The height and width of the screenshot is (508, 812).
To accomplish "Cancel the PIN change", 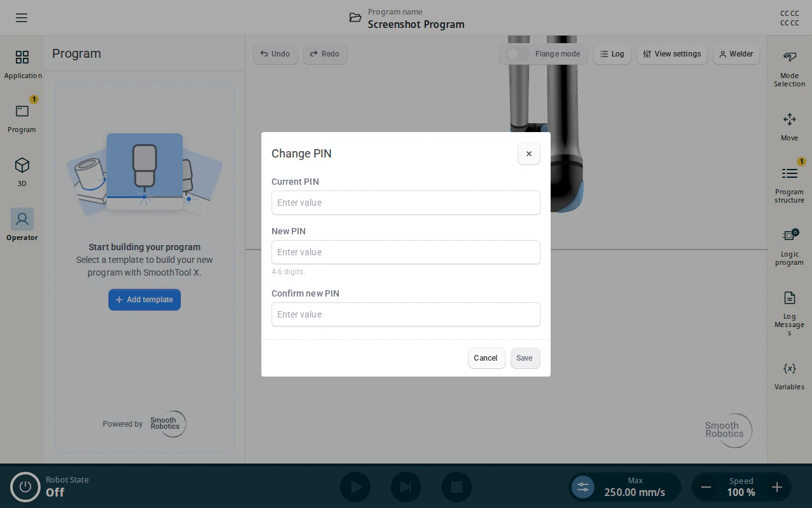I will [x=486, y=358].
